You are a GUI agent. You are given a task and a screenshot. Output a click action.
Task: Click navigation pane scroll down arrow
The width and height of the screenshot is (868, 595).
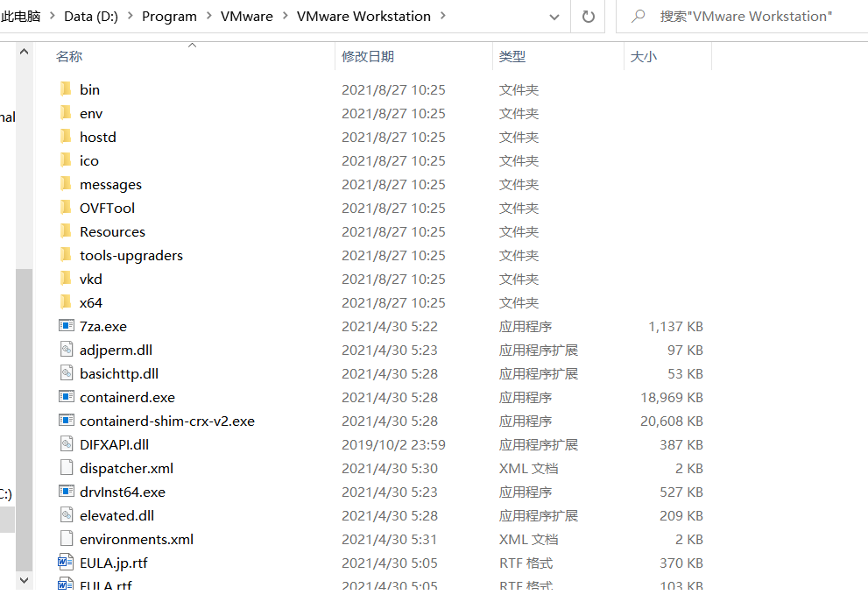[24, 580]
